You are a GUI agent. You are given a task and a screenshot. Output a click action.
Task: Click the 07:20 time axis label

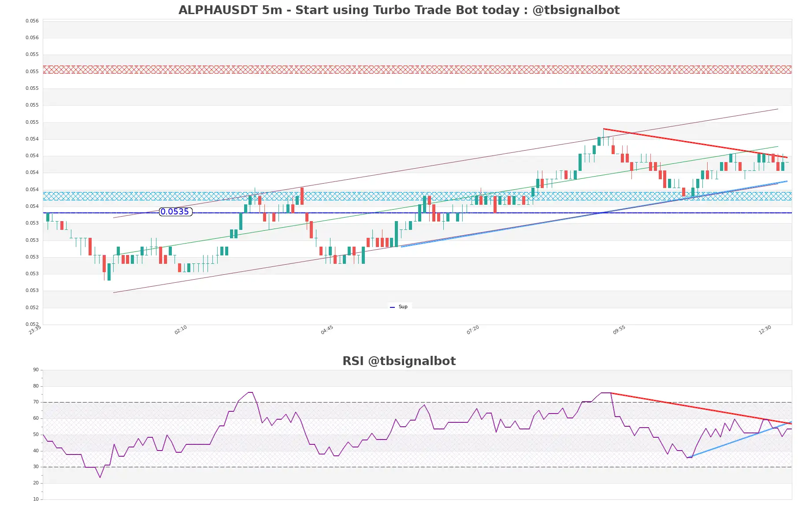point(473,330)
